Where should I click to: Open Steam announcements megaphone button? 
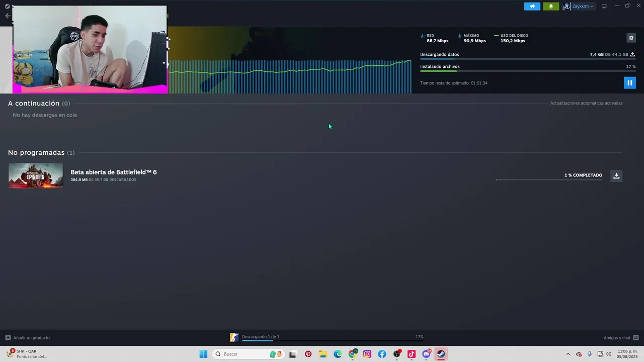click(x=532, y=7)
